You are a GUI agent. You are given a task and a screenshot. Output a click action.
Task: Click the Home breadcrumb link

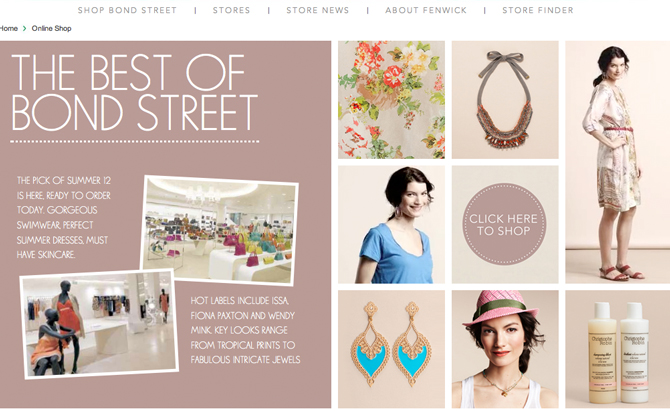[9, 29]
